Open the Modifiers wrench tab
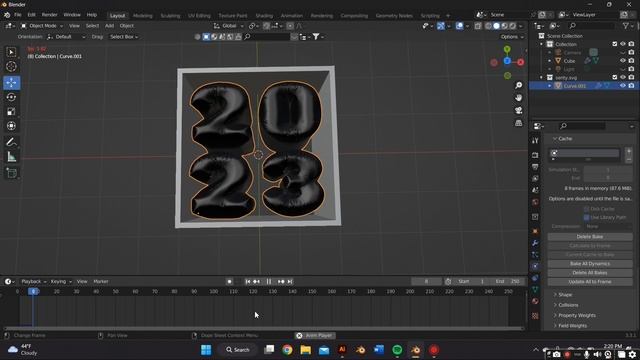Image resolution: width=640 pixels, height=360 pixels. [535, 243]
